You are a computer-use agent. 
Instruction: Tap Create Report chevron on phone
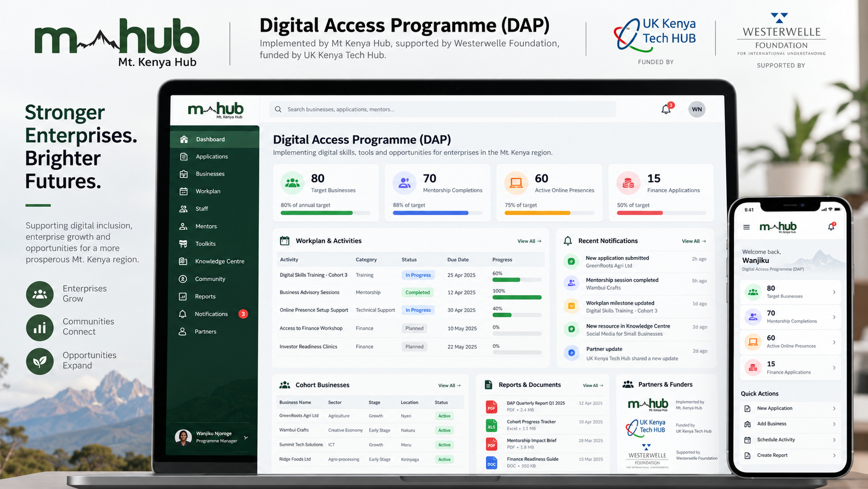coord(834,456)
